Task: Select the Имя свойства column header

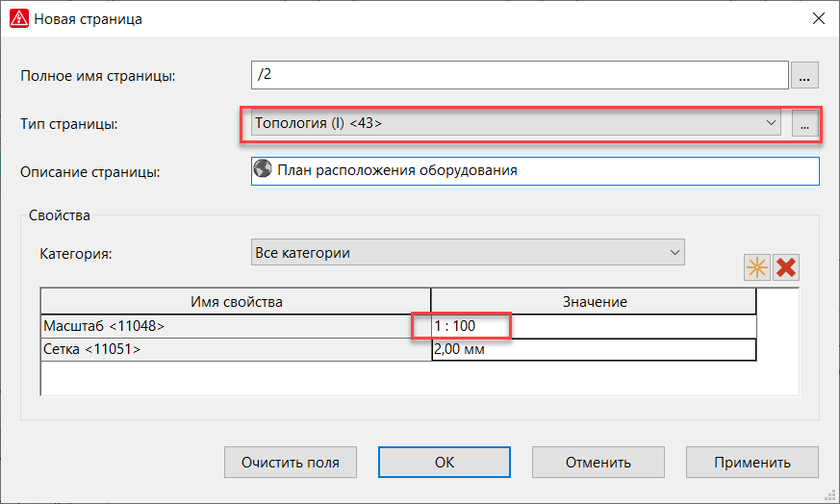Action: 236,302
